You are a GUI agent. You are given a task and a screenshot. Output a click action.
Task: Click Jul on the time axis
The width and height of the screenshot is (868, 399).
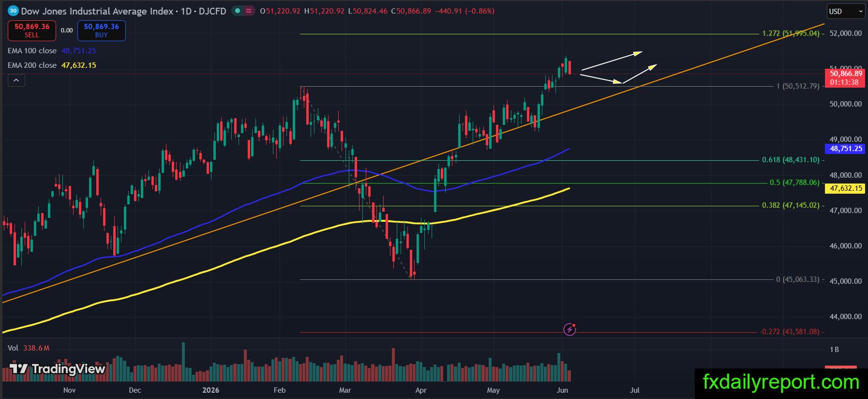click(x=635, y=390)
